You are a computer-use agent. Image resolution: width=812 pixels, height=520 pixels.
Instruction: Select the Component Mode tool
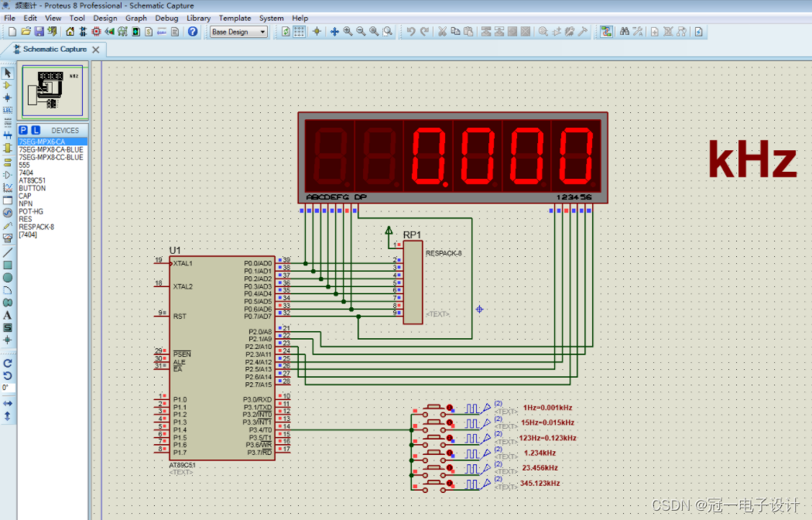click(8, 85)
